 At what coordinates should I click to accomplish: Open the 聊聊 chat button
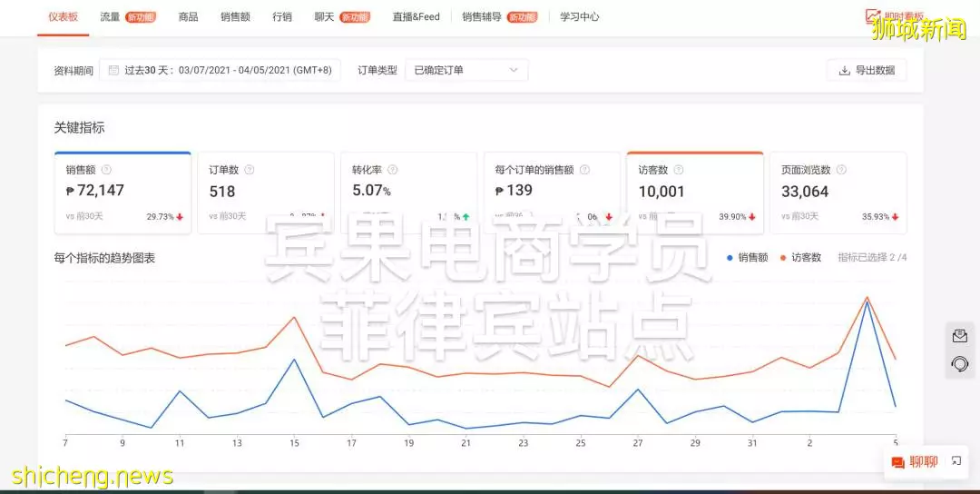tap(915, 462)
